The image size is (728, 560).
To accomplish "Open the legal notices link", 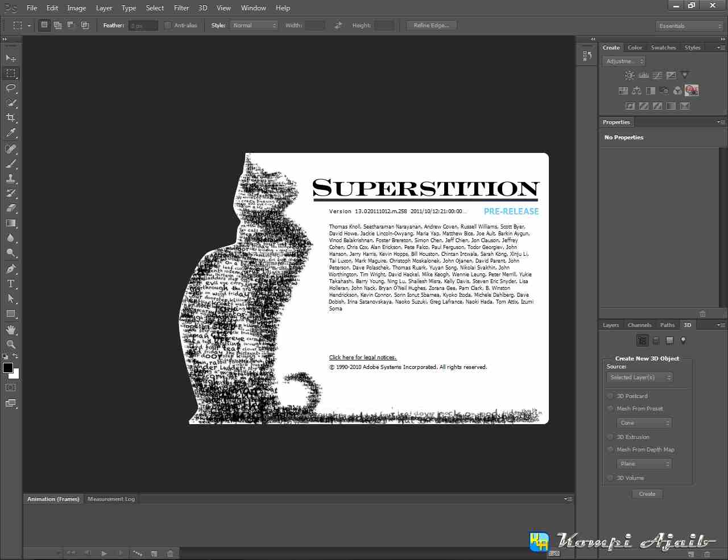I will click(363, 358).
